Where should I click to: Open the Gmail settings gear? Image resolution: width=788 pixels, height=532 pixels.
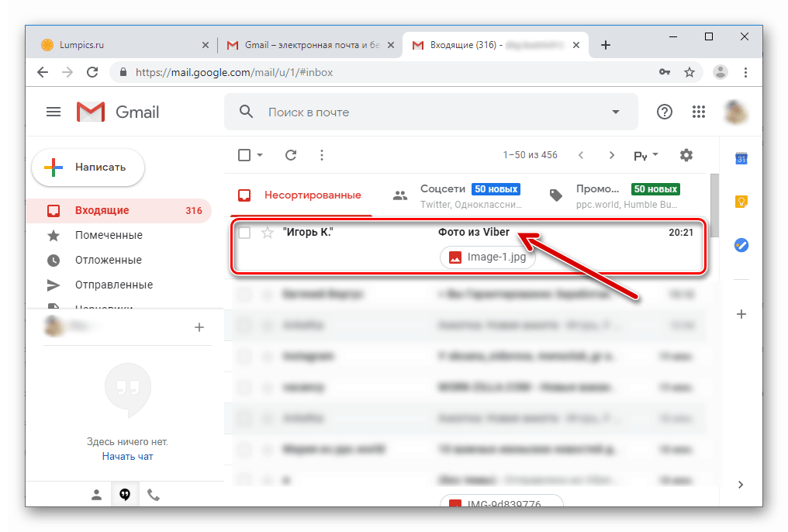[x=686, y=155]
